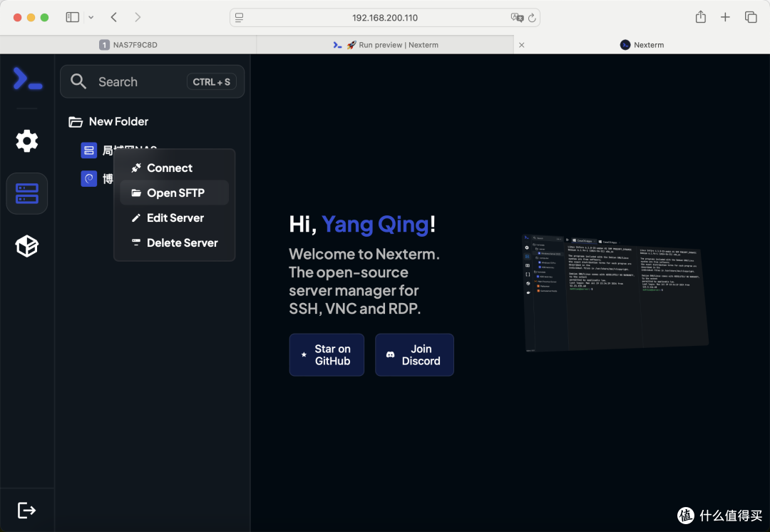Choose Connect from the context menu
770x532 pixels.
click(170, 168)
